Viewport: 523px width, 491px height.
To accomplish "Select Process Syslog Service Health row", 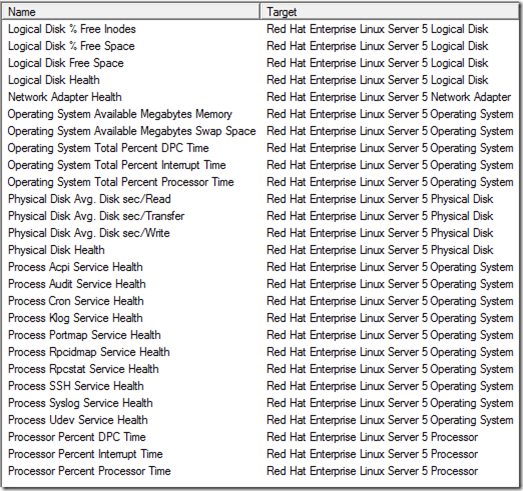I will tap(260, 403).
